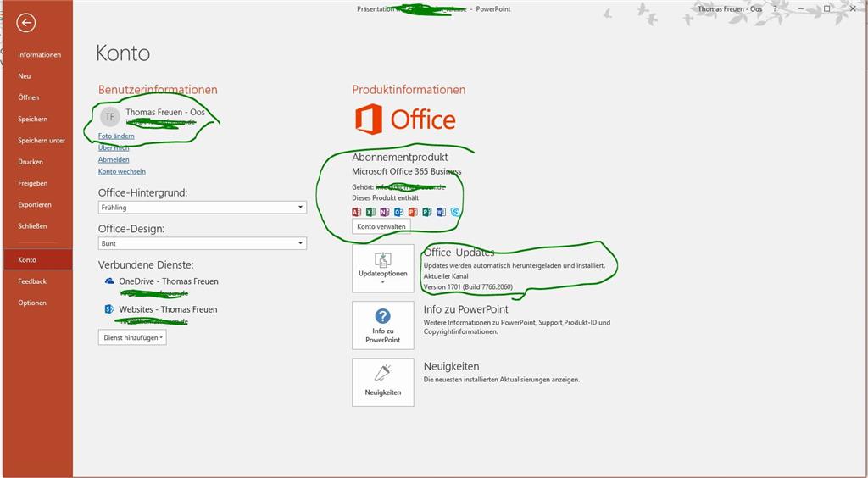The image size is (868, 478).
Task: Open the Exportieren page
Action: point(35,205)
